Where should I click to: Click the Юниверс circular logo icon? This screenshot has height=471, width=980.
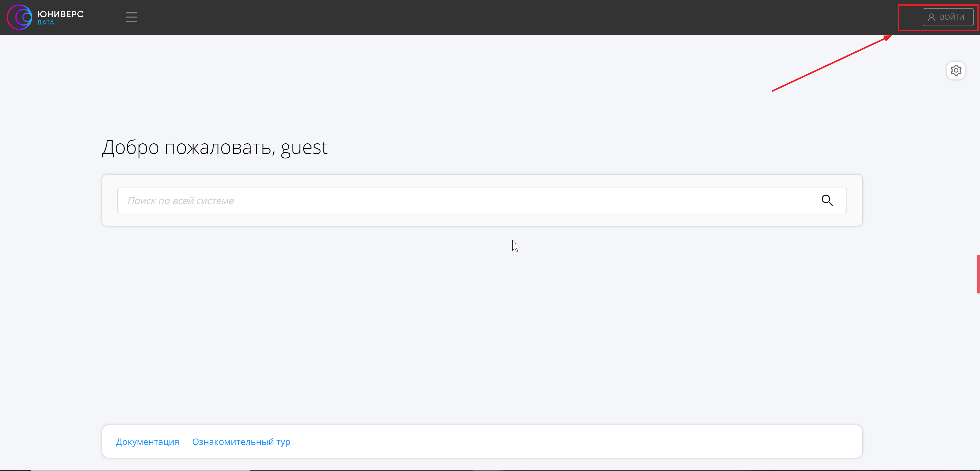(x=20, y=17)
